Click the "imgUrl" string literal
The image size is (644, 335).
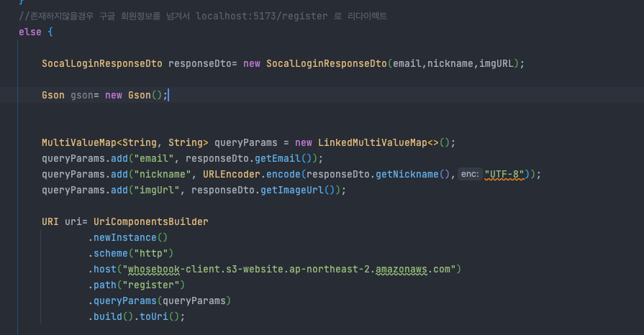156,190
